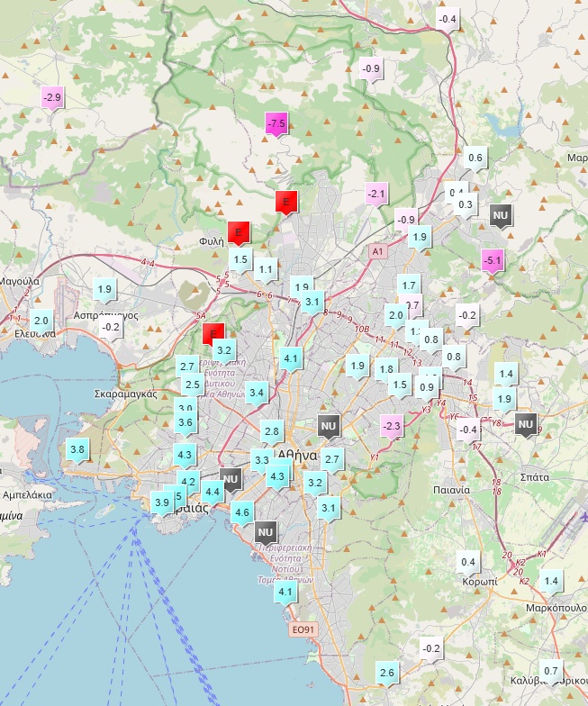Click the 1.8 station marker
This screenshot has width=588, height=706.
(385, 370)
